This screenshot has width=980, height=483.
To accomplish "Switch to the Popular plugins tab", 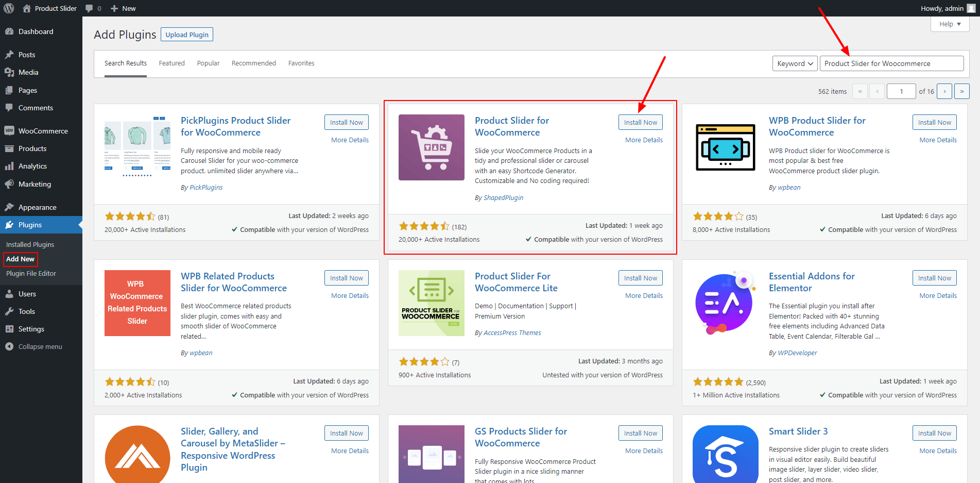I will tap(208, 63).
